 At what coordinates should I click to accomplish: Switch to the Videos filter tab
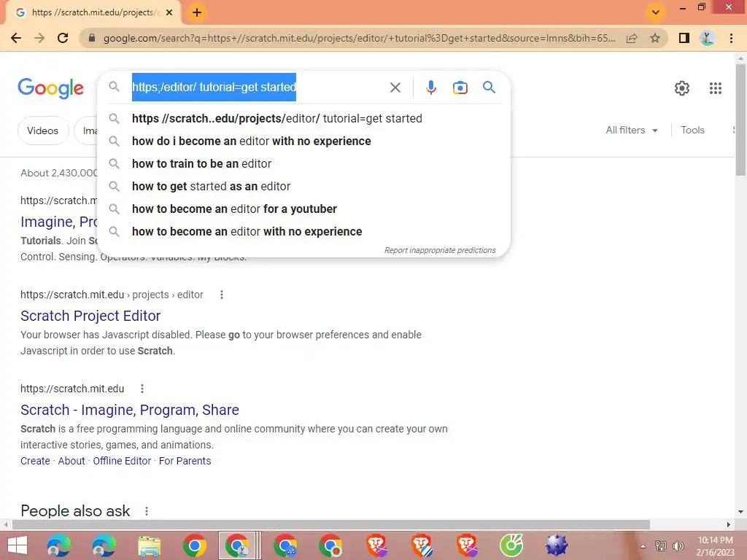pos(43,131)
